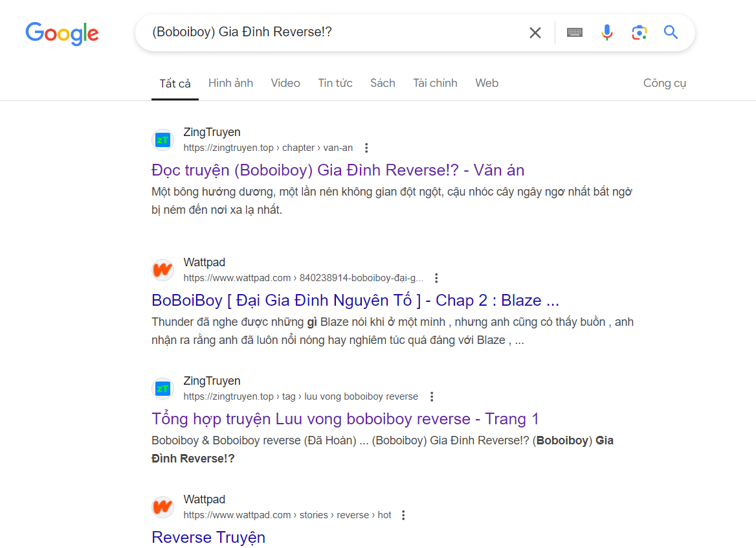Click the ZingTruyen favicon of the Tổng hợp truyện result

point(163,389)
